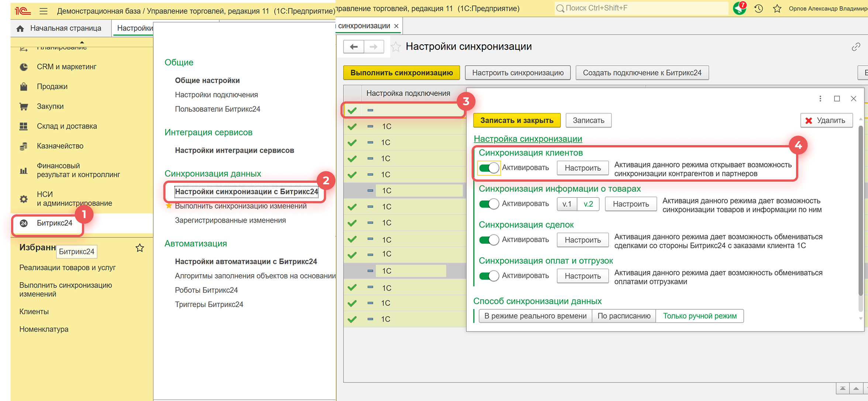This screenshot has width=868, height=401.
Task: Click the search field Поиск
Action: 641,8
